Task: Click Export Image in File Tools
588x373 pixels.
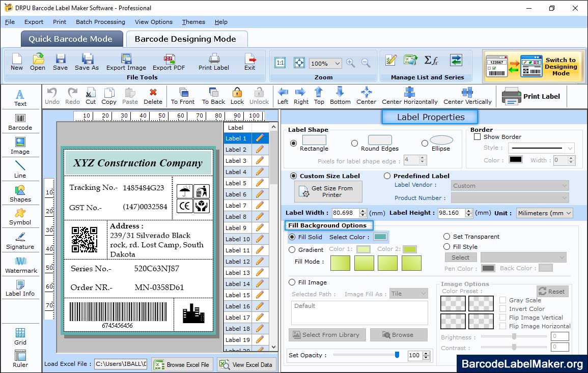Action: pos(126,62)
